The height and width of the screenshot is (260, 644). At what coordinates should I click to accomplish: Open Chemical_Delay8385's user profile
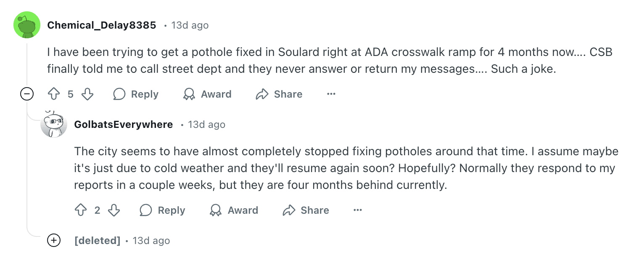101,25
